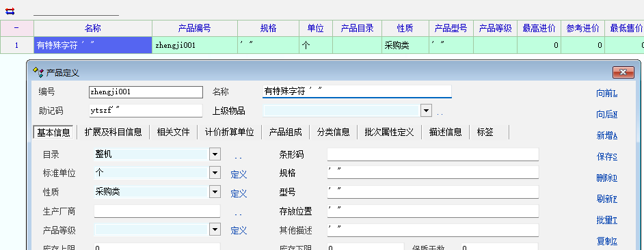Click the minus cell in table header
The height and width of the screenshot is (250, 644).
(17, 28)
